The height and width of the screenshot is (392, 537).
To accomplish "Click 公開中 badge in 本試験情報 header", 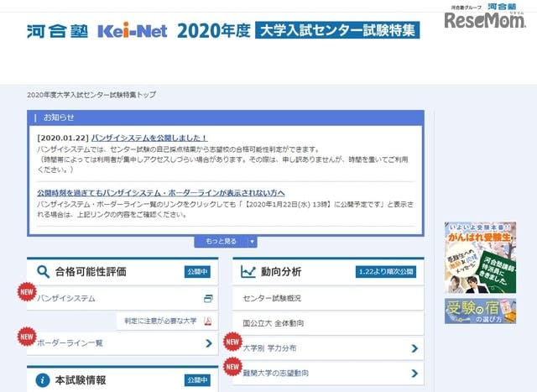I will pyautogui.click(x=198, y=380).
